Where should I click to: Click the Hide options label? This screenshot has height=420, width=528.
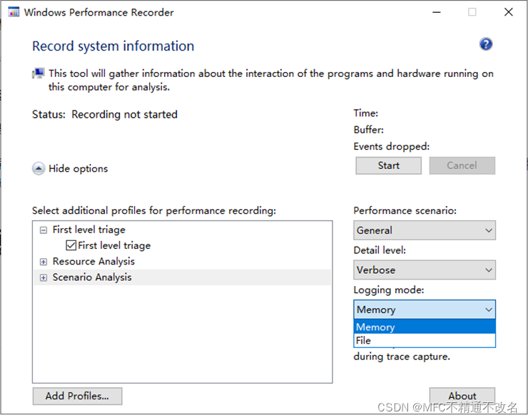[78, 168]
